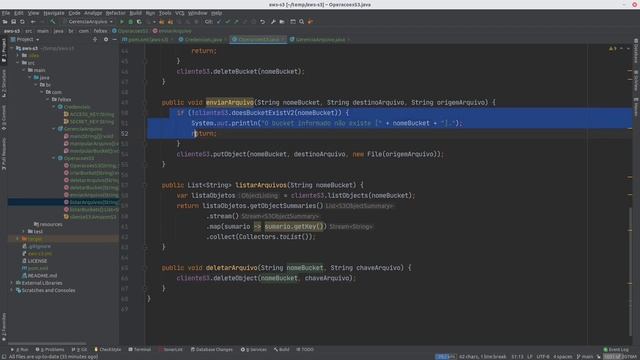
Task: Click the Build project hammer icon
Action: 53,22
